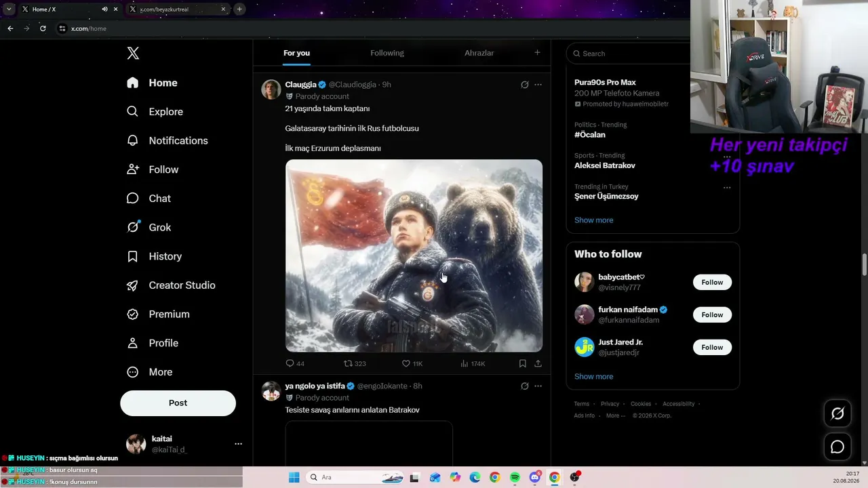Follow babycatbet
Screen dimensions: 868x488
click(x=712, y=282)
